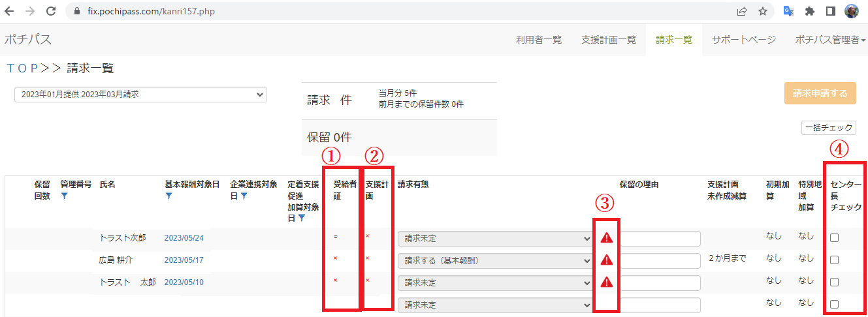Open the サポートページ tab

coord(744,40)
